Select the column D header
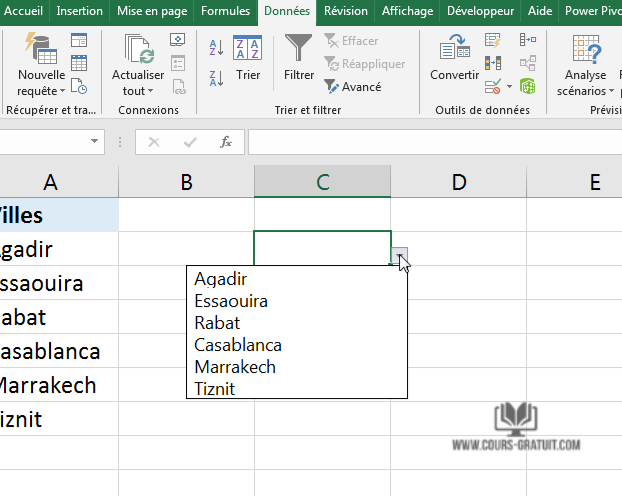The height and width of the screenshot is (496, 622). (x=458, y=181)
